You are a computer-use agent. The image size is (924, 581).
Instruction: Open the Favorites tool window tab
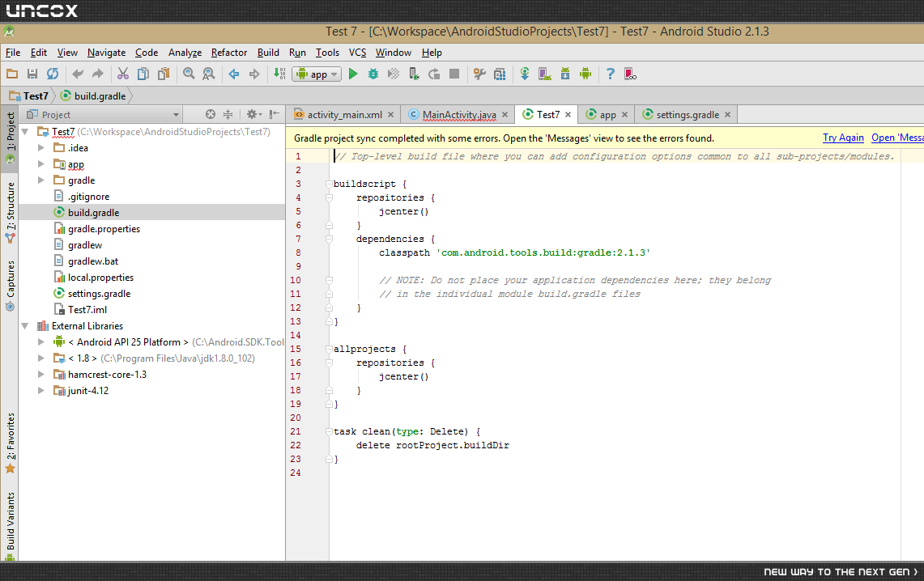10,443
